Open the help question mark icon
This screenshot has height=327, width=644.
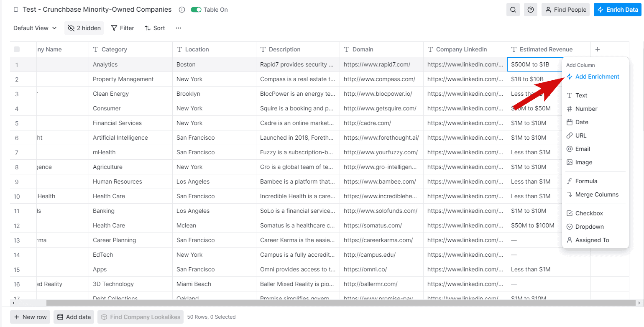[531, 10]
